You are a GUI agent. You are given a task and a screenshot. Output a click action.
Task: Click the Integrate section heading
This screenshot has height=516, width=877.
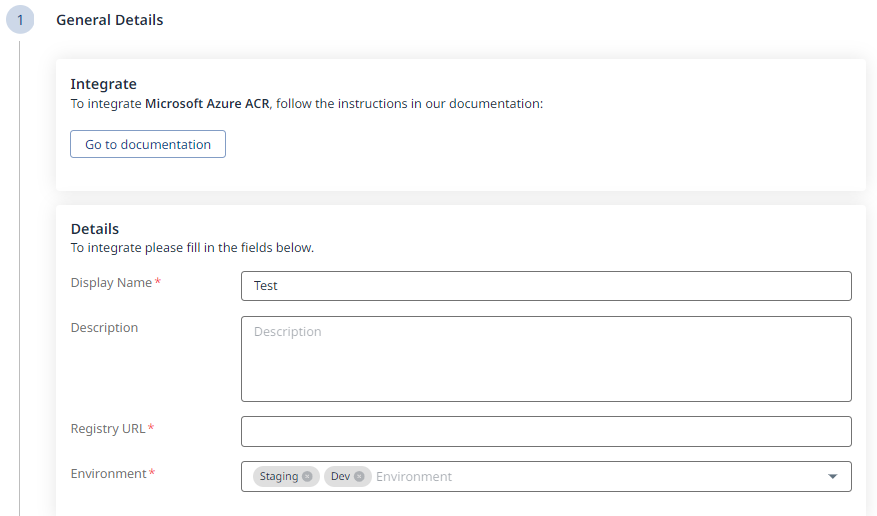pyautogui.click(x=103, y=84)
